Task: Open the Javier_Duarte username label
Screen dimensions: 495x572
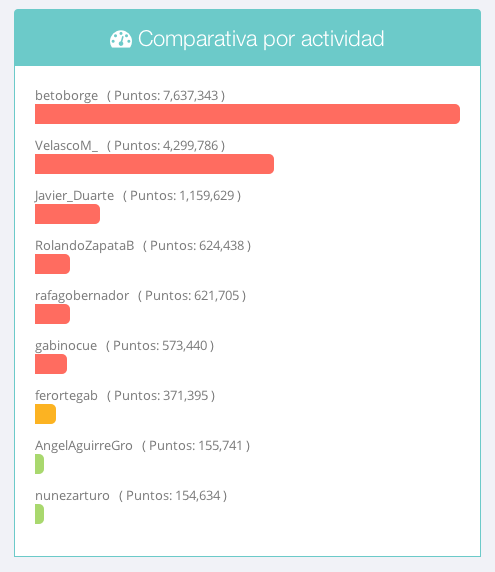Action: [x=74, y=196]
